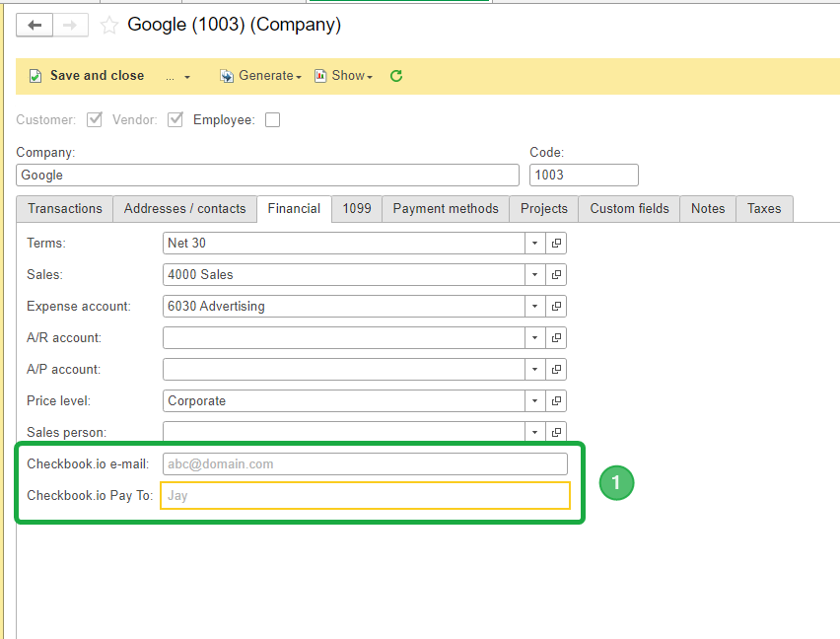Refresh the form with green arrow icon
The width and height of the screenshot is (840, 639).
(x=396, y=76)
